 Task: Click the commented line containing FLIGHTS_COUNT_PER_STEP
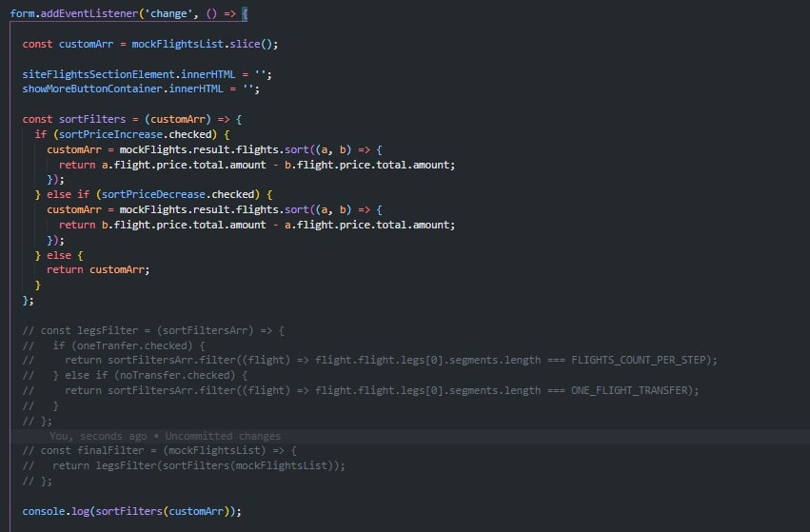370,360
